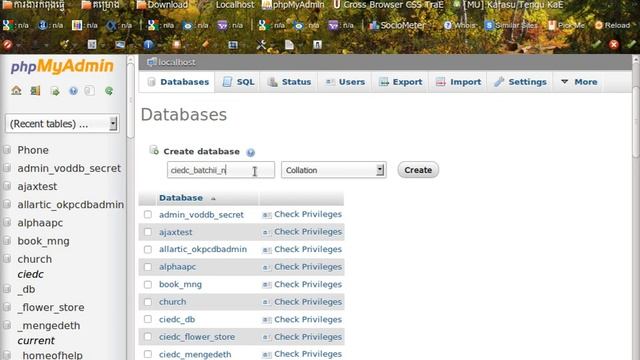This screenshot has height=360, width=640.
Task: Click the Whois toolbar item
Action: [x=460, y=25]
